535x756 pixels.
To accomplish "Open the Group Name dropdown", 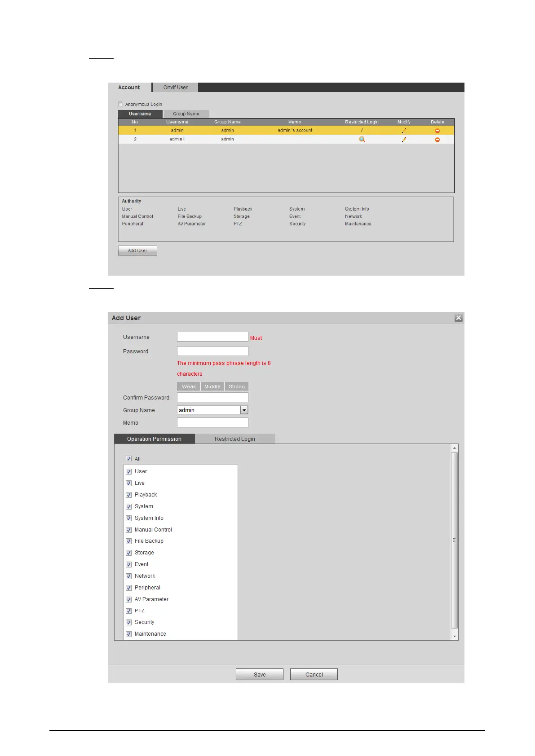I will tap(244, 410).
